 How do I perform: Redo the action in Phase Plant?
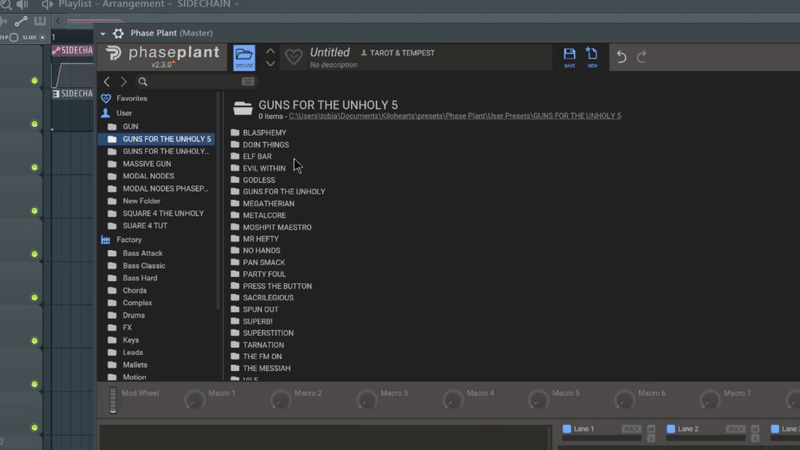point(641,57)
